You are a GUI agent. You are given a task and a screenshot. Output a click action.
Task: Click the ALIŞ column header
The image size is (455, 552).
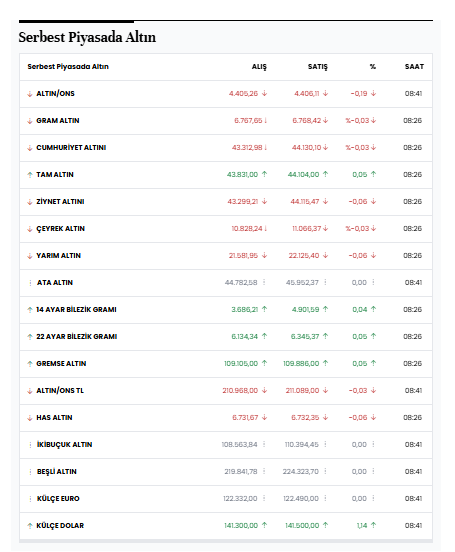(259, 67)
